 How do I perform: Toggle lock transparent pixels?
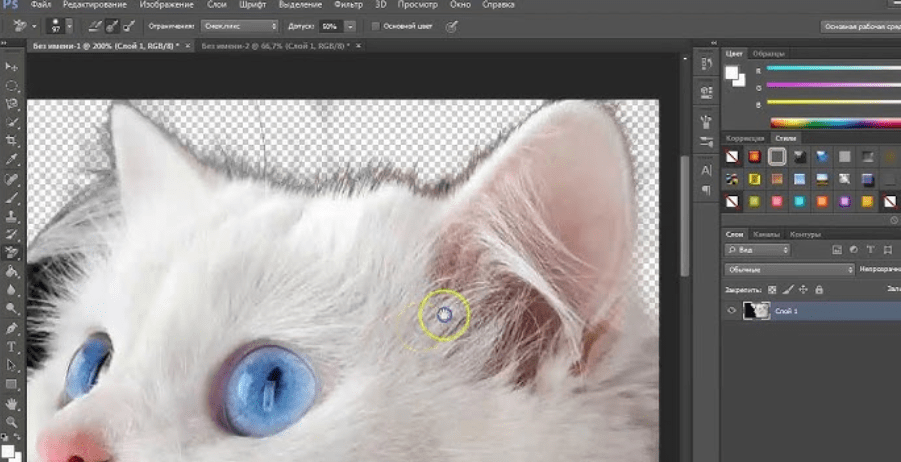772,290
